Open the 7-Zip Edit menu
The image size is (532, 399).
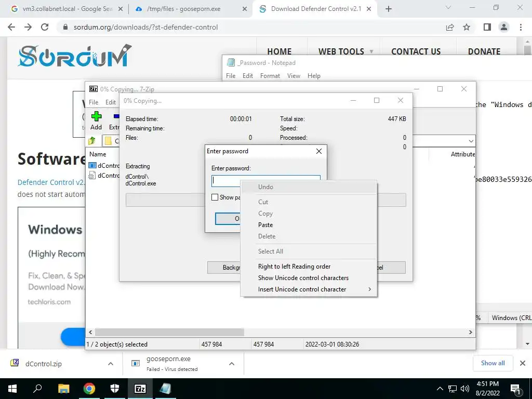pyautogui.click(x=110, y=102)
